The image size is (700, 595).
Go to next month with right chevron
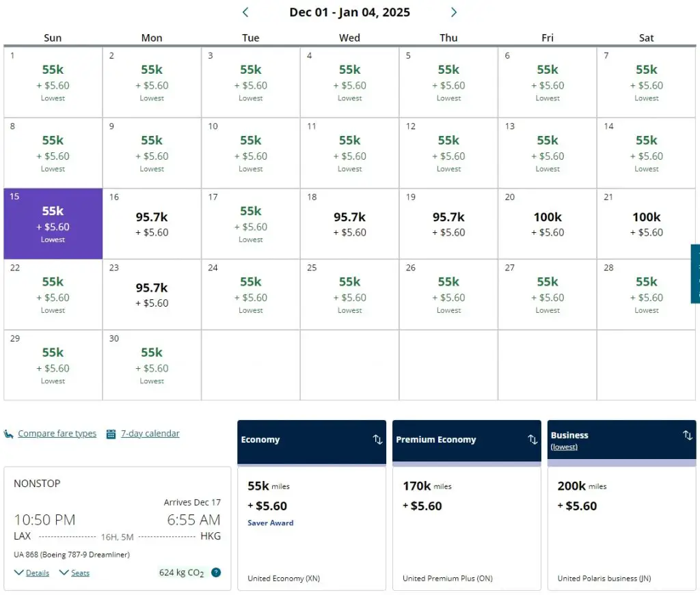[454, 12]
